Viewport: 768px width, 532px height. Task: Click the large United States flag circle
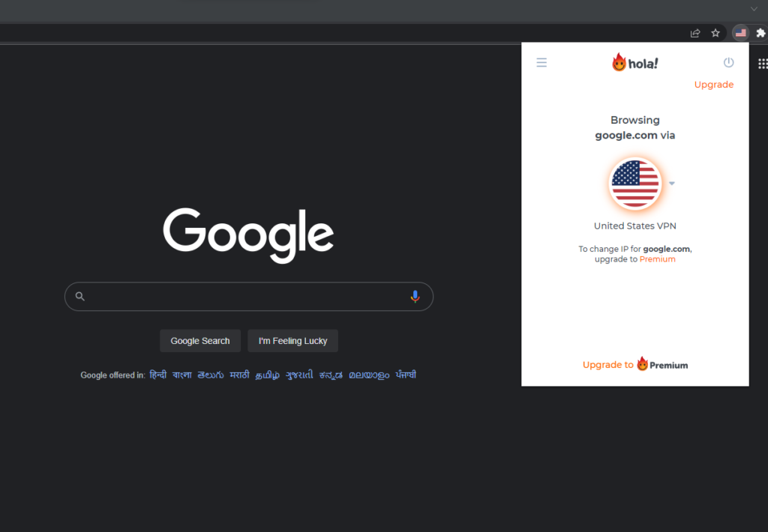pyautogui.click(x=635, y=184)
